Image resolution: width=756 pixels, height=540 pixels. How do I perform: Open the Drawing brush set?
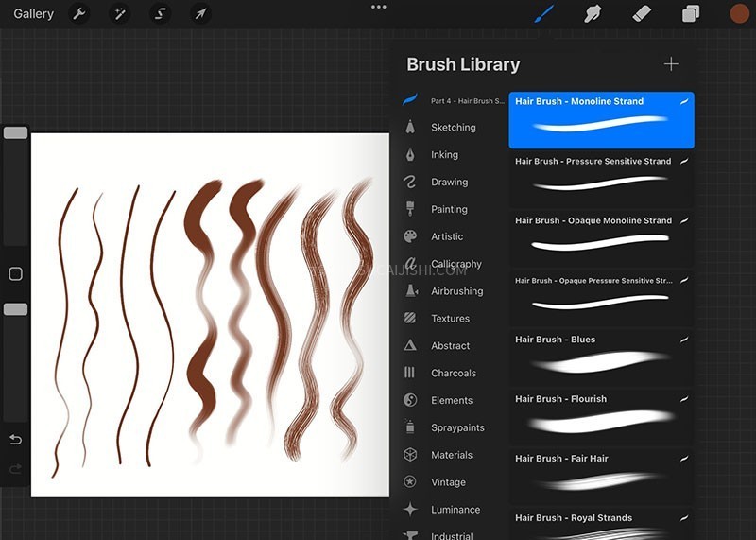[450, 182]
